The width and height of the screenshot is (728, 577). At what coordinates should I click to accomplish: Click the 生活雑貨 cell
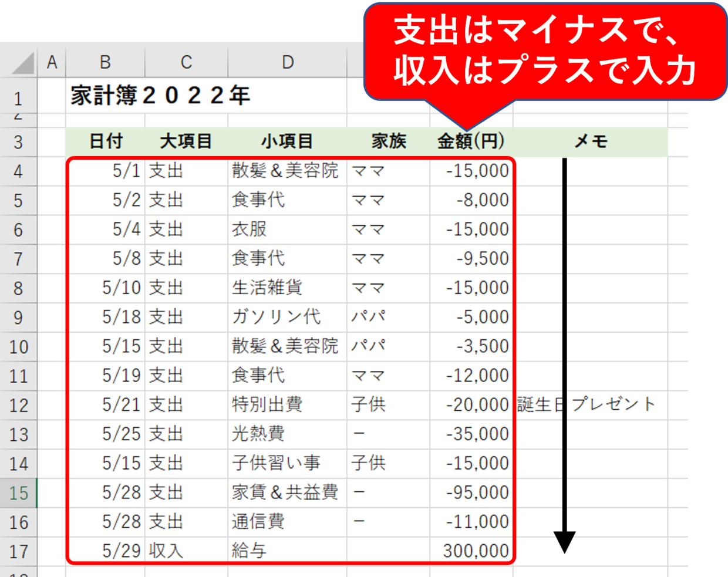(287, 288)
